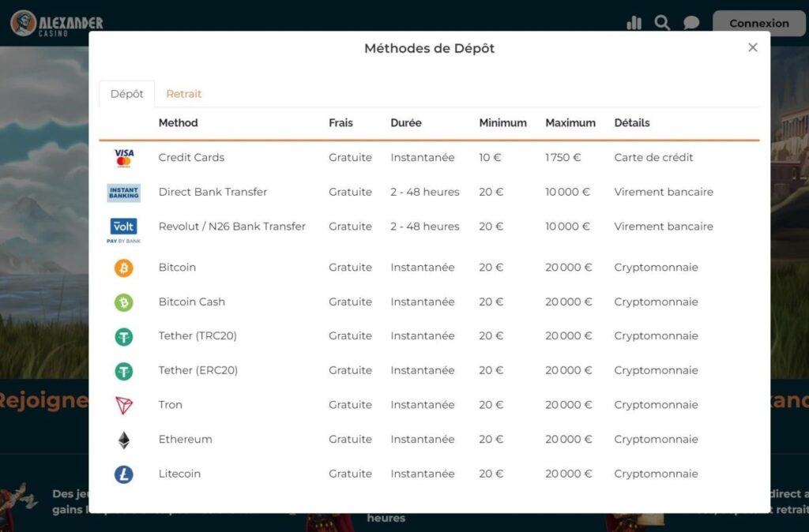This screenshot has height=532, width=809.
Task: Click the Détails column header
Action: 632,122
